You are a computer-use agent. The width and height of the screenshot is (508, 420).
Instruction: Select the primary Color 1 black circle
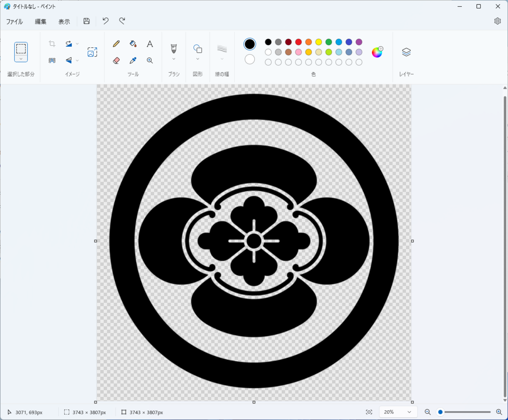250,44
